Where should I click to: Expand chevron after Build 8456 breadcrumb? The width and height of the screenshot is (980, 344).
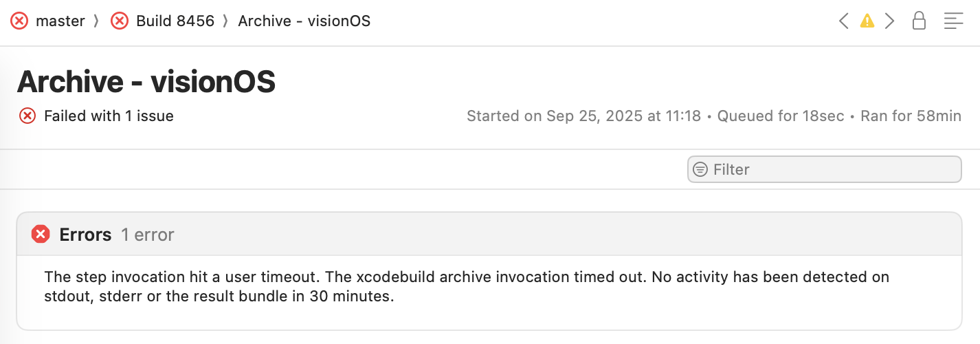coord(225,21)
